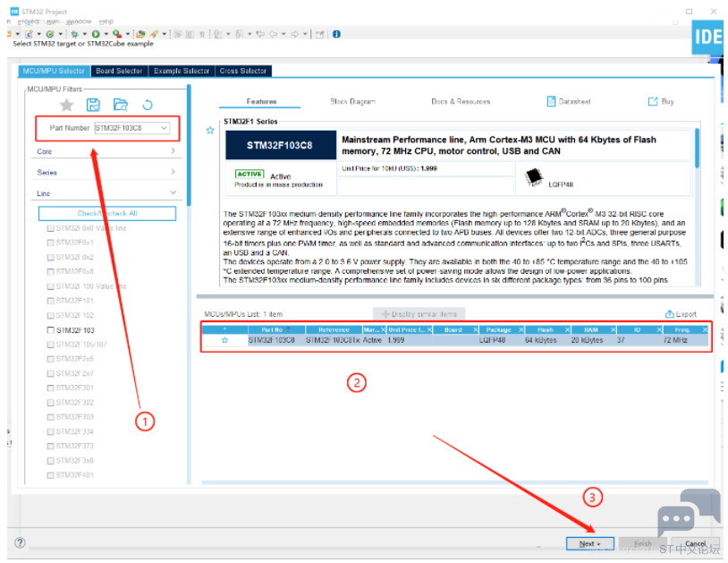The height and width of the screenshot is (563, 728).
Task: Toggle the STM32F401 checkbox
Action: [51, 475]
